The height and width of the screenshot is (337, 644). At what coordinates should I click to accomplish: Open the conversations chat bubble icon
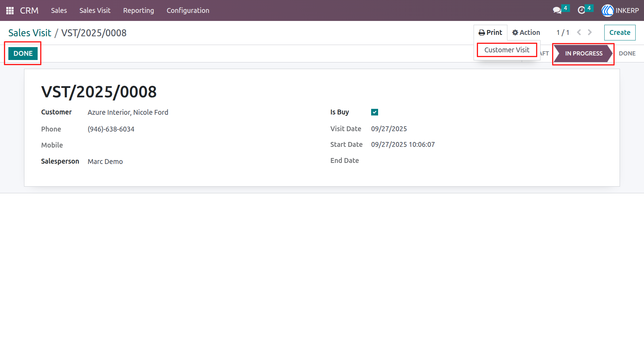click(x=557, y=10)
